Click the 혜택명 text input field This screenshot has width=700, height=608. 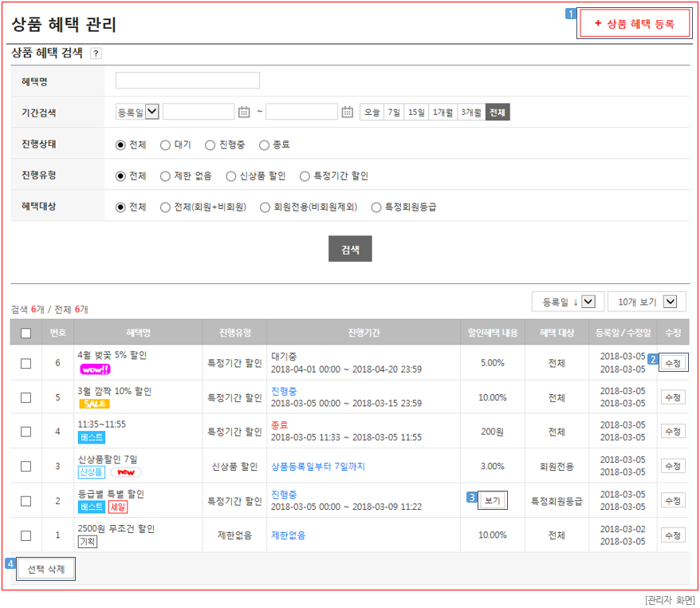pos(187,81)
